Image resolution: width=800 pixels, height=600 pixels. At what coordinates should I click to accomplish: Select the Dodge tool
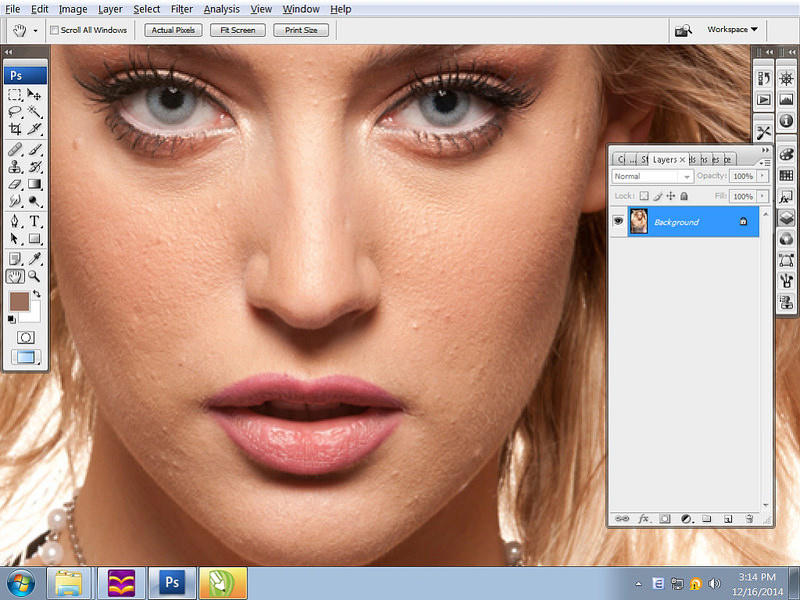pos(34,201)
